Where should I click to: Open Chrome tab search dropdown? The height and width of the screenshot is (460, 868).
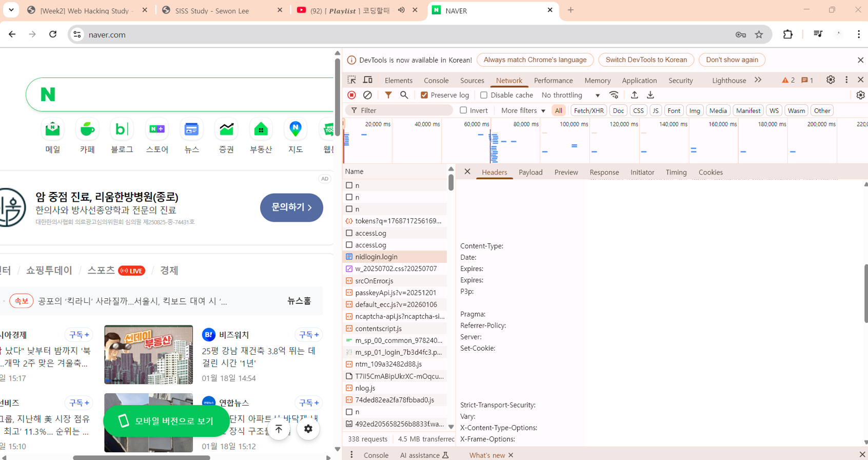[x=11, y=10]
